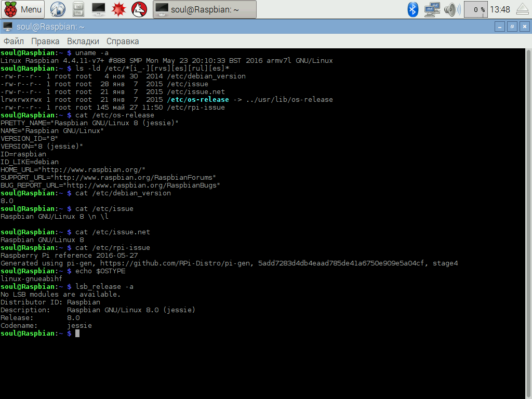The width and height of the screenshot is (532, 399).
Task: Open the Справка menu
Action: [x=123, y=42]
